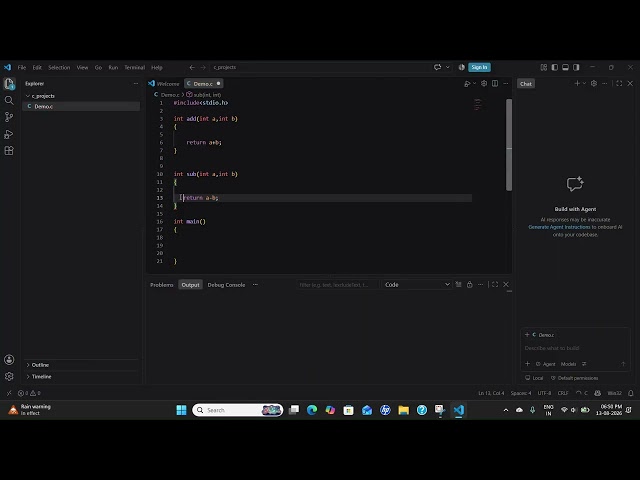Open the Code output channel dropdown
Screen dimensions: 640x480
point(417,284)
